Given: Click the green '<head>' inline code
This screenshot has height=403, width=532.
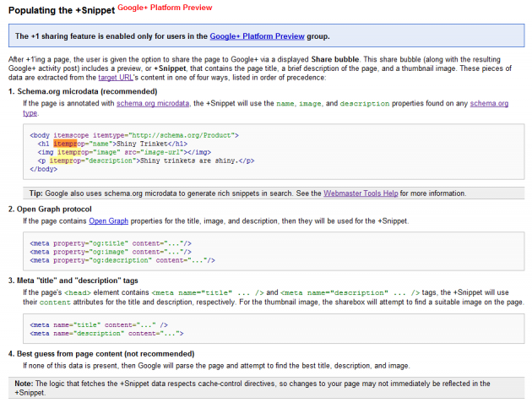Looking at the screenshot, I should 78,292.
